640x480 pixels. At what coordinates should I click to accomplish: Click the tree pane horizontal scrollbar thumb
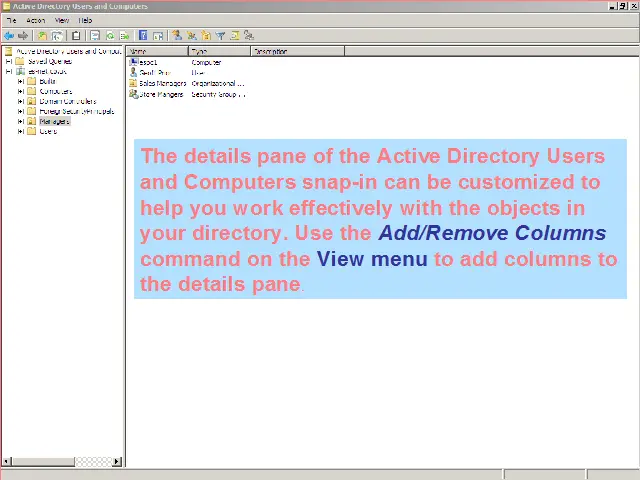43,462
